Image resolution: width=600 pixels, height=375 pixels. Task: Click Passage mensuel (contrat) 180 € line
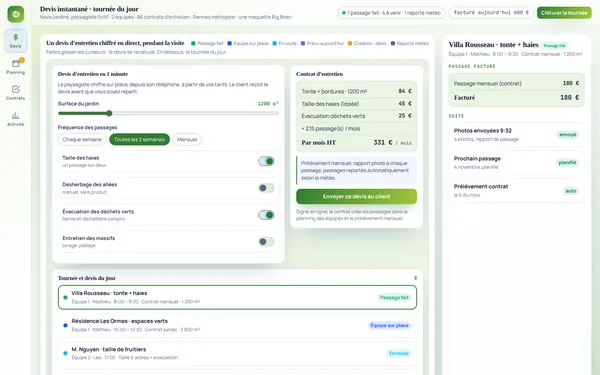coord(516,83)
